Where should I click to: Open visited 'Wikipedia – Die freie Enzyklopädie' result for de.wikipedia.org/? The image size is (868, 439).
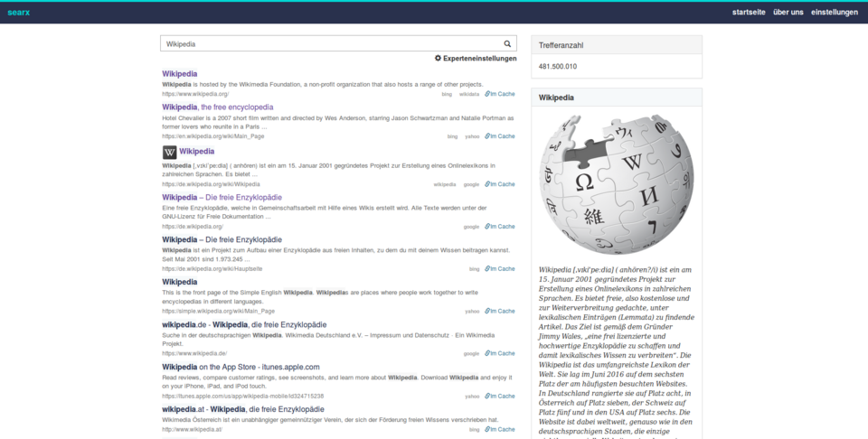pos(222,198)
